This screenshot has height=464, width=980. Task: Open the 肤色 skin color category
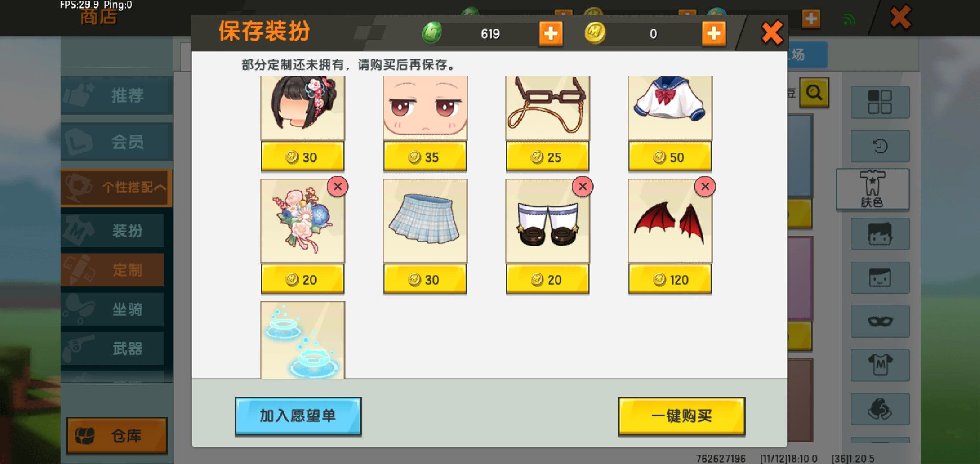(873, 189)
